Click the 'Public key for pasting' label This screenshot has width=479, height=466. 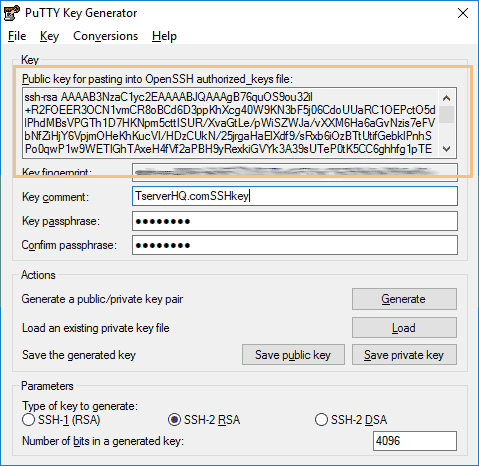(157, 79)
